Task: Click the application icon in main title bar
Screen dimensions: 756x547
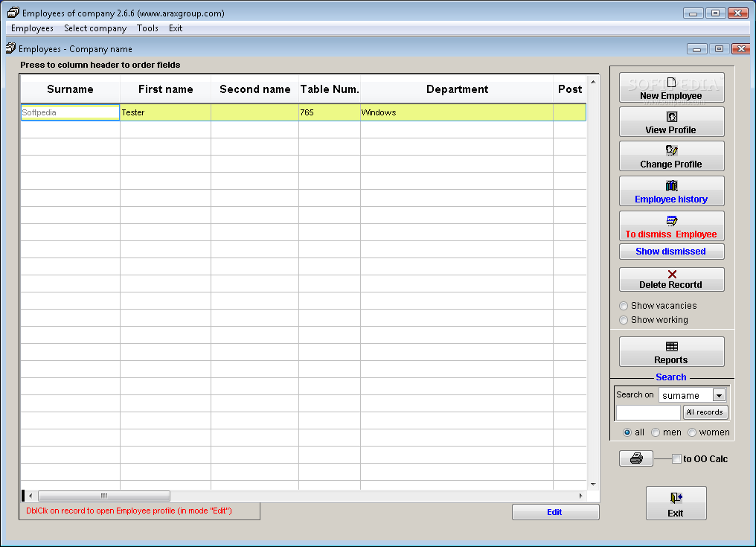Action: point(13,13)
